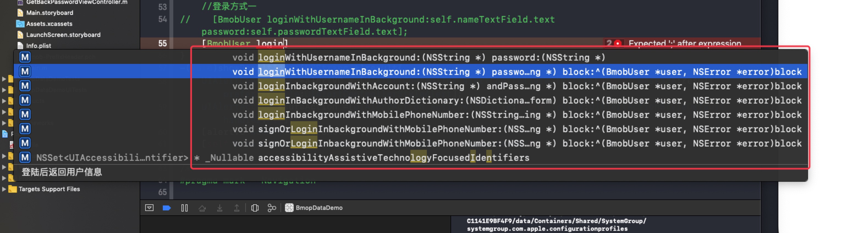Click line number 55 in the gutter
This screenshot has width=868, height=233.
tap(163, 44)
